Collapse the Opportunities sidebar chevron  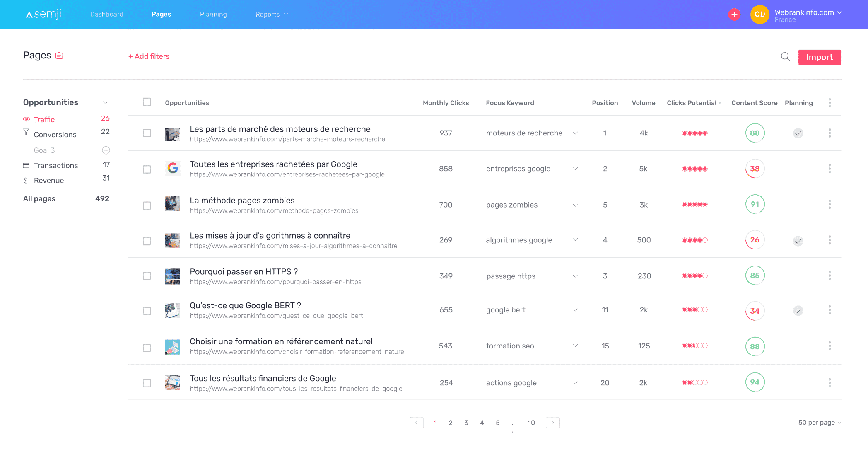106,102
